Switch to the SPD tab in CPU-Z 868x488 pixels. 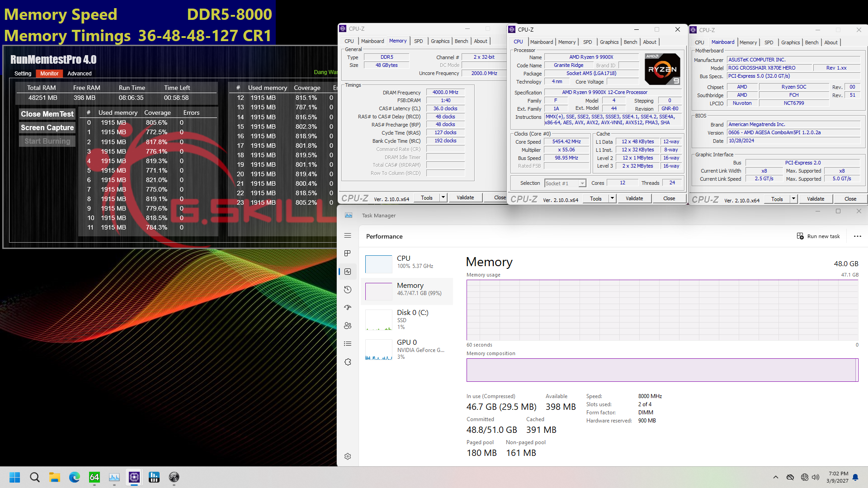[587, 42]
